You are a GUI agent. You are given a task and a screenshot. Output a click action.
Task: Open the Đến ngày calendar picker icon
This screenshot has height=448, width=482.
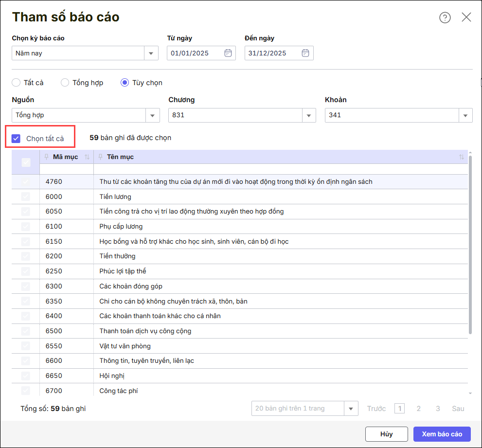pyautogui.click(x=305, y=53)
